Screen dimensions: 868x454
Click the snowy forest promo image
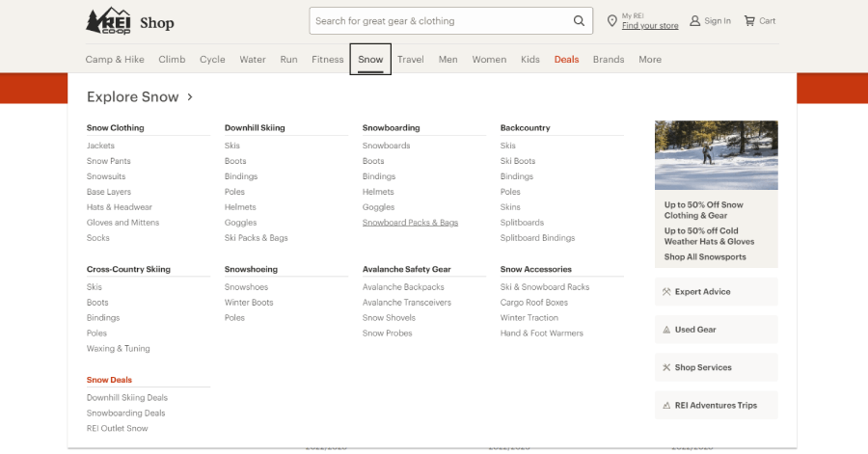pos(716,155)
